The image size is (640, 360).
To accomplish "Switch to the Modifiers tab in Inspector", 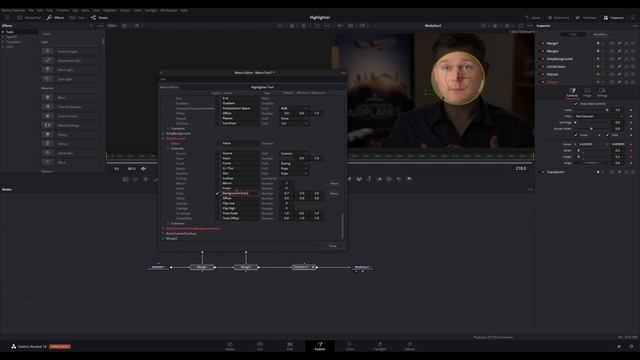I will click(600, 35).
